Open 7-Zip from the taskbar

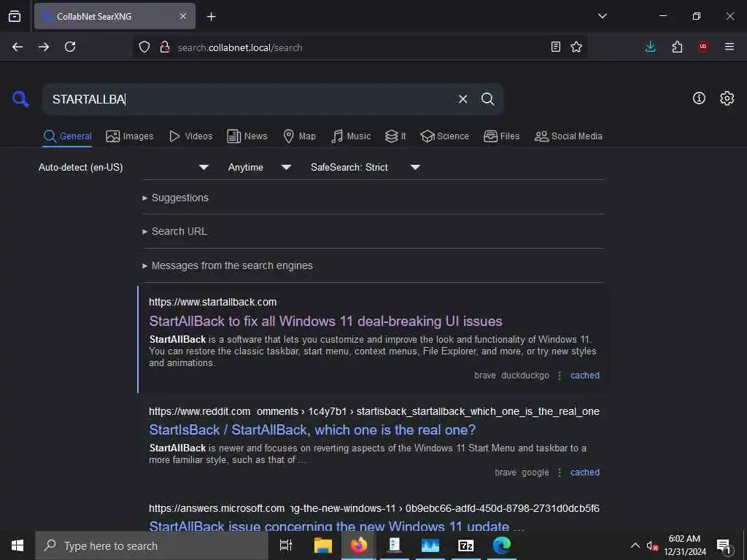coord(465,545)
